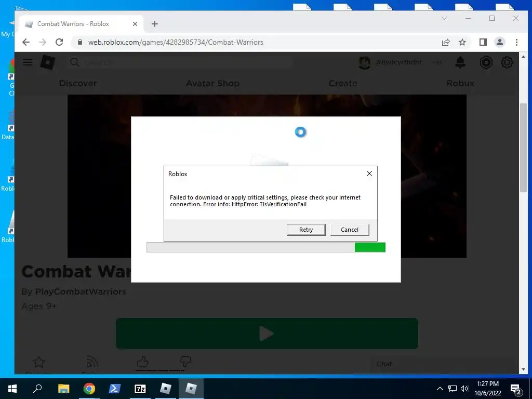This screenshot has height=399, width=532.
Task: Click Retry in the Roblox error dialog
Action: pyautogui.click(x=305, y=230)
